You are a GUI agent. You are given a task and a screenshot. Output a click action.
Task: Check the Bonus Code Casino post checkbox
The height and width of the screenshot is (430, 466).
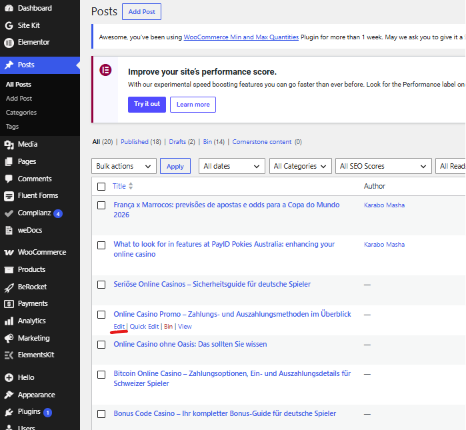click(x=101, y=414)
